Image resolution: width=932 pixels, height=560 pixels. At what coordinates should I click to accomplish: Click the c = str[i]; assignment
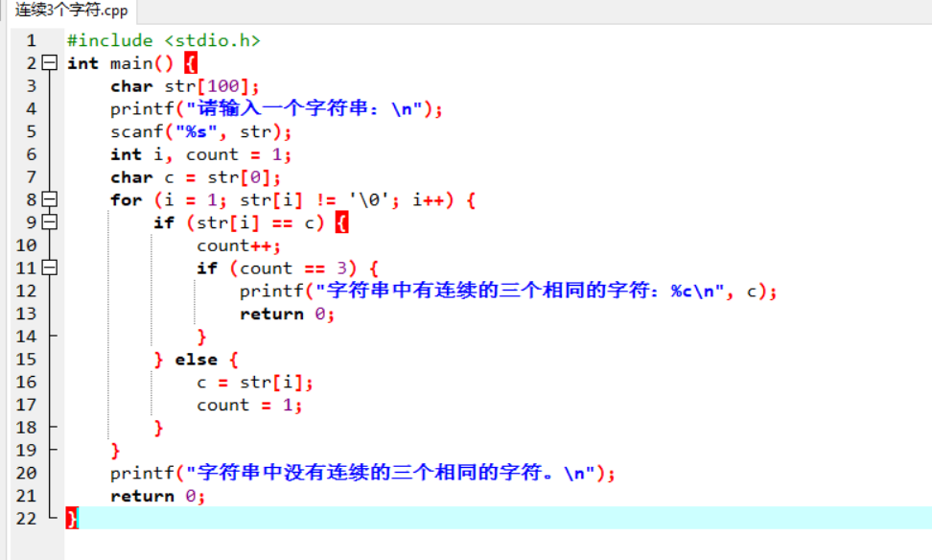point(254,383)
